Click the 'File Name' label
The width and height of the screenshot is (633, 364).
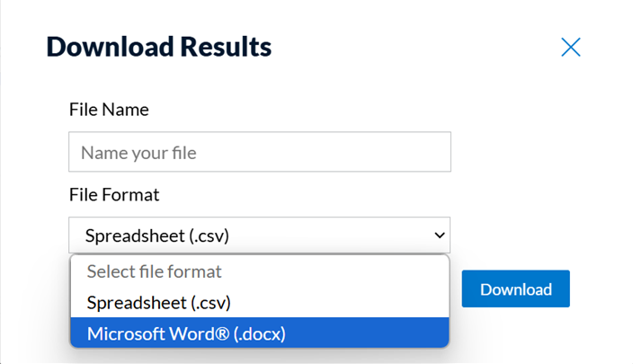point(109,110)
